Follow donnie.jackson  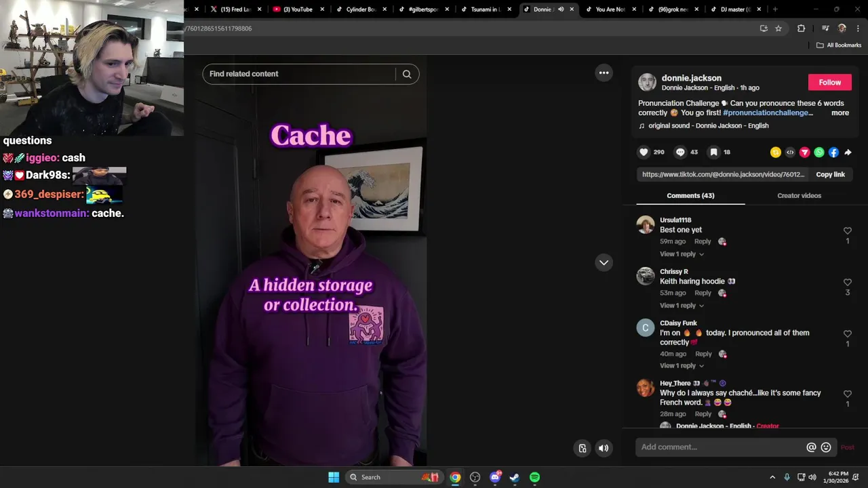829,83
